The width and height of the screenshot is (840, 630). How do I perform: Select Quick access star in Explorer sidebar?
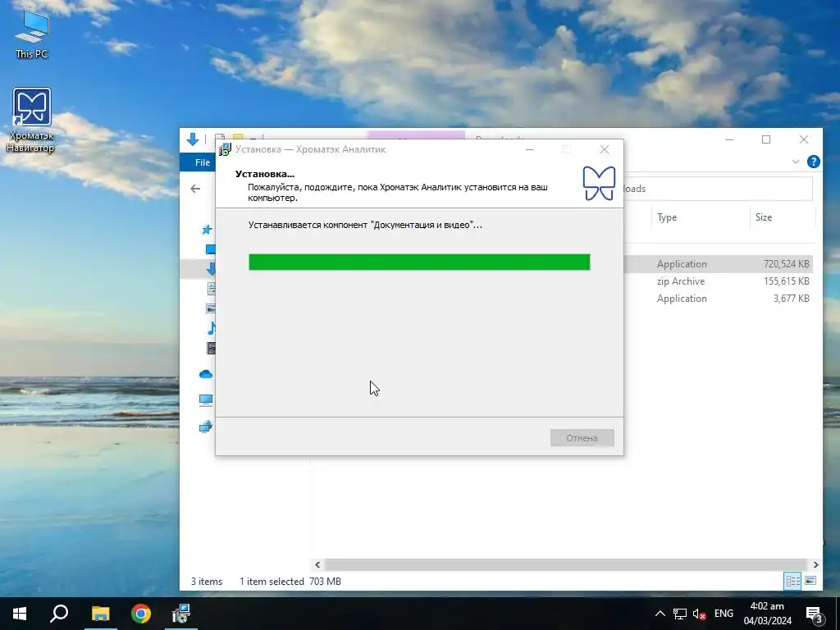pos(207,230)
